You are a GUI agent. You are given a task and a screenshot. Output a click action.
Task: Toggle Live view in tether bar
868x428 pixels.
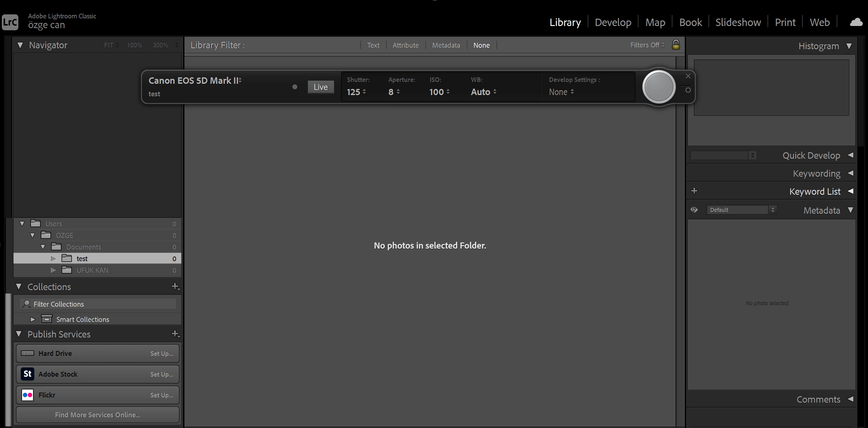click(x=321, y=87)
